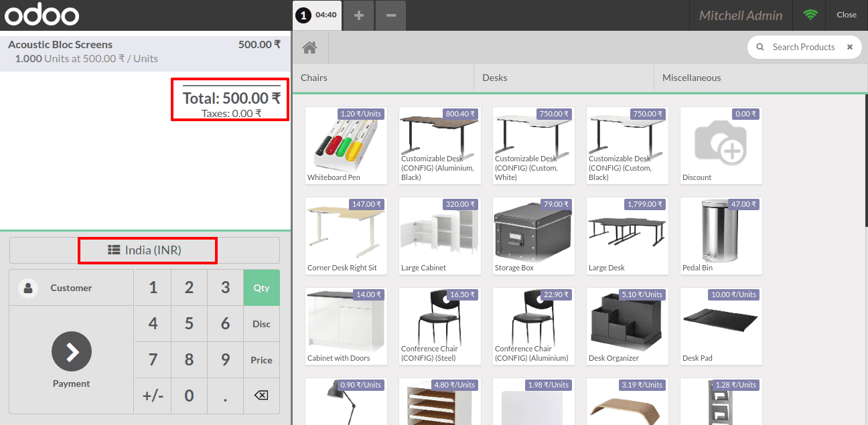Focus the Search Products field
The image size is (868, 425).
point(804,47)
